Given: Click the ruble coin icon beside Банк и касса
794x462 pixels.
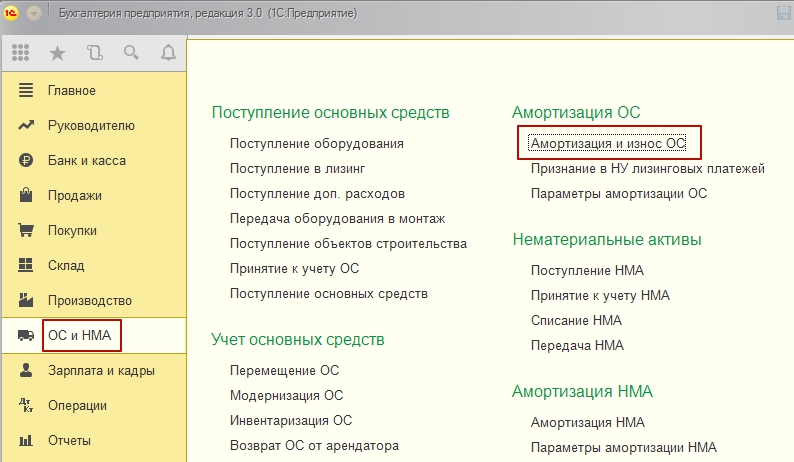Looking at the screenshot, I should [26, 160].
